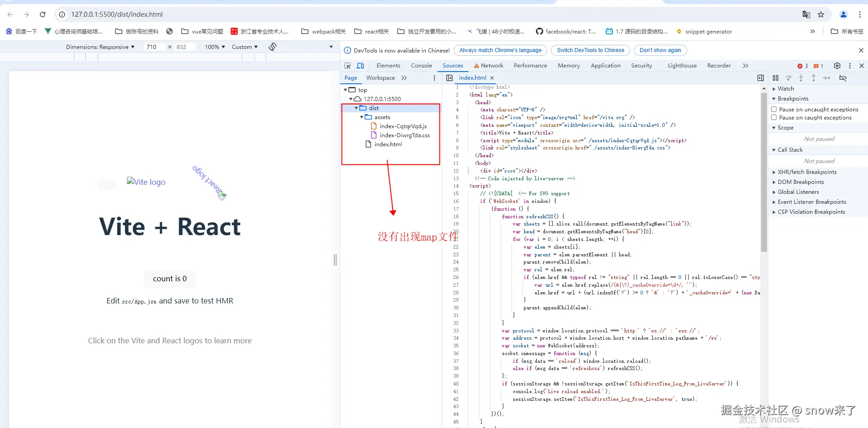Click the viewport width input field
Screen dimensions: 868x428
[x=154, y=47]
